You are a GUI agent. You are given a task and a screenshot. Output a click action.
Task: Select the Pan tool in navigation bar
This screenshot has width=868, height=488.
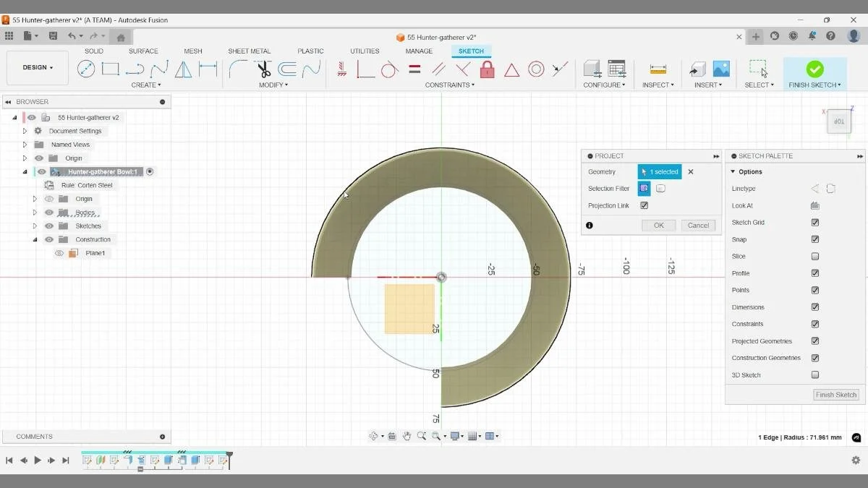[407, 436]
